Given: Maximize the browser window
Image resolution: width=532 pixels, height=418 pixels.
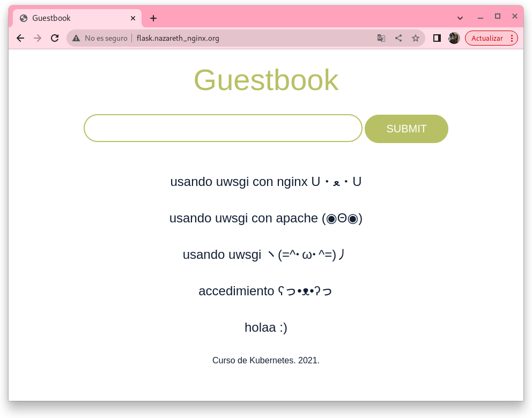Looking at the screenshot, I should pyautogui.click(x=498, y=17).
